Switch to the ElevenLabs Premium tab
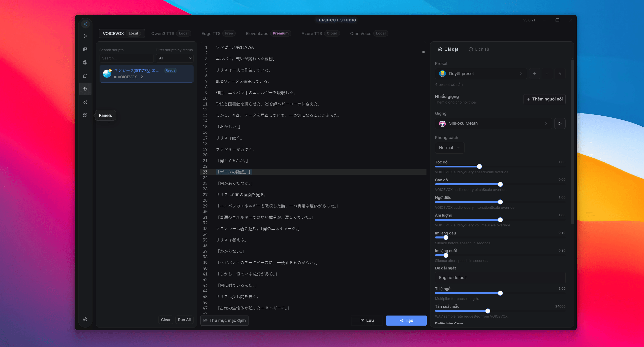The width and height of the screenshot is (644, 347). coord(268,33)
